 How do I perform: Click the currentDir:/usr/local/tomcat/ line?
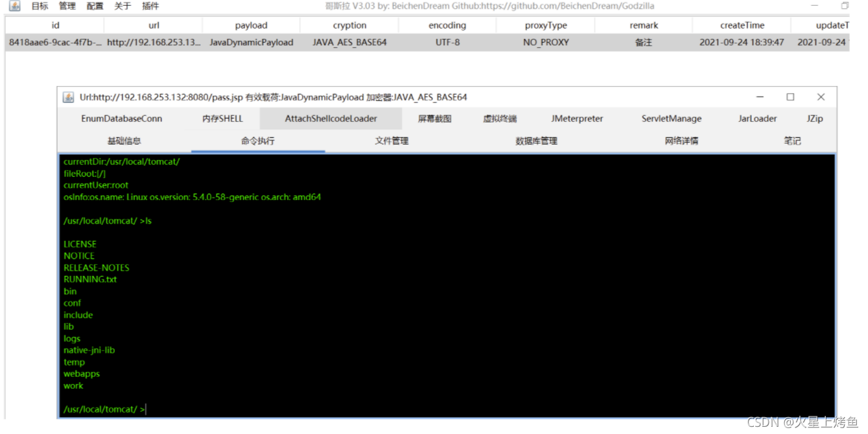click(x=121, y=162)
